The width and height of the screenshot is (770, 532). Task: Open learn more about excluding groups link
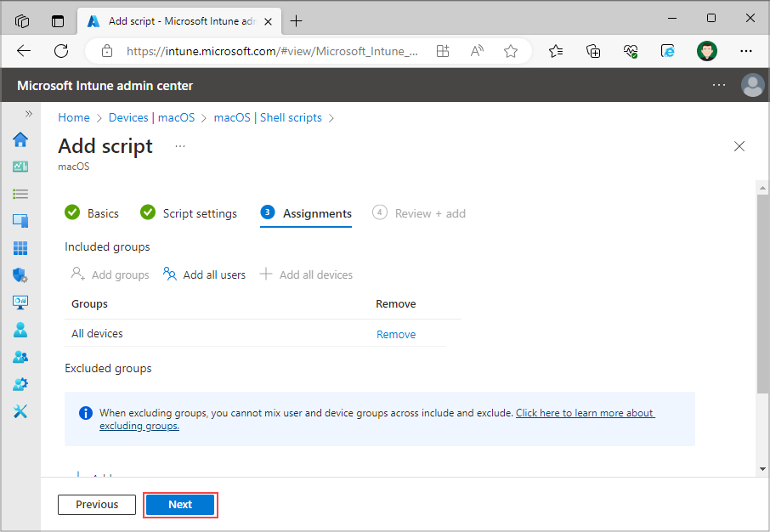coord(377,420)
